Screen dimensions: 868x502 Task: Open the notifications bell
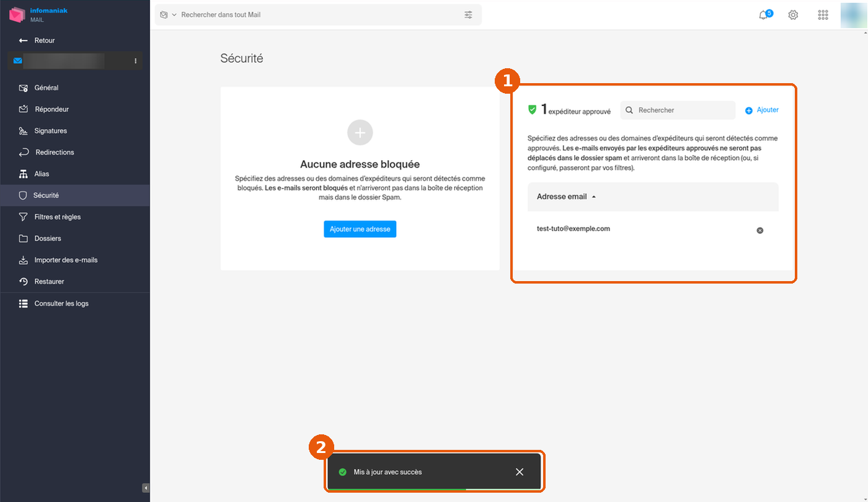pyautogui.click(x=764, y=15)
